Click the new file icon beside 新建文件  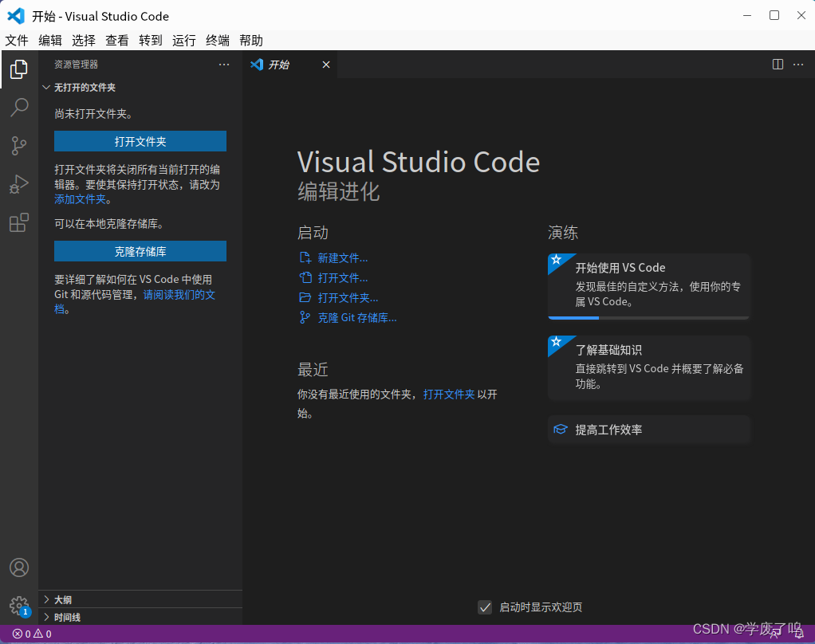pos(305,258)
